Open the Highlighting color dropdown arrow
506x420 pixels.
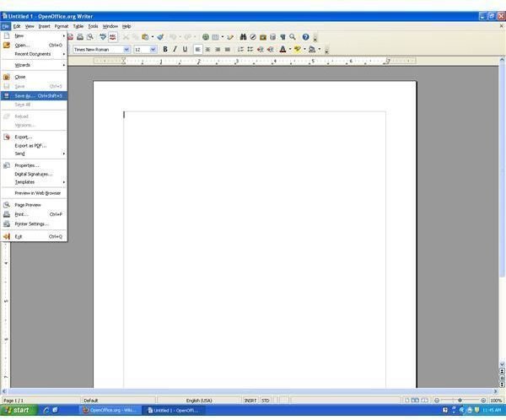coord(304,50)
